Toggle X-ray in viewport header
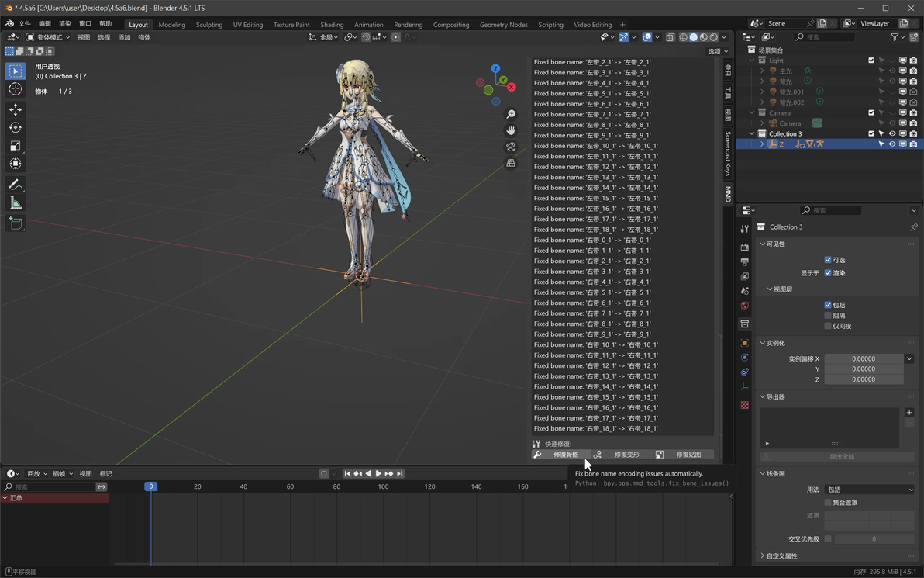Image resolution: width=924 pixels, height=578 pixels. tap(670, 37)
